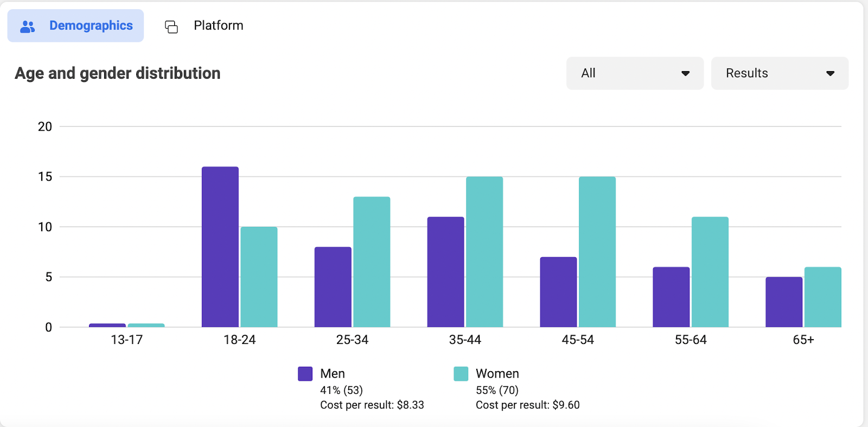Select the Demographics tab
The height and width of the screenshot is (427, 868).
pos(75,26)
